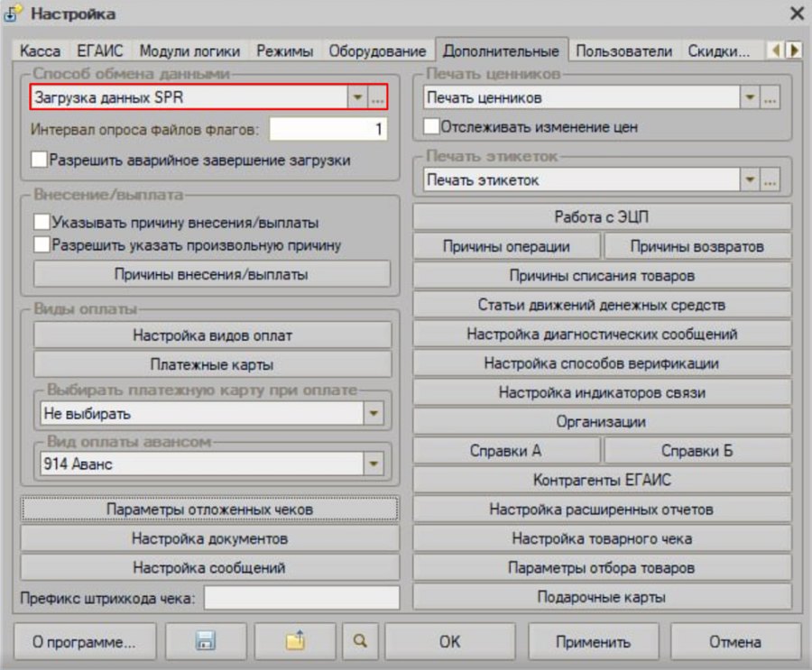Screen dimensions: 812x670
Task: Open Настройка документов
Action: 209,538
